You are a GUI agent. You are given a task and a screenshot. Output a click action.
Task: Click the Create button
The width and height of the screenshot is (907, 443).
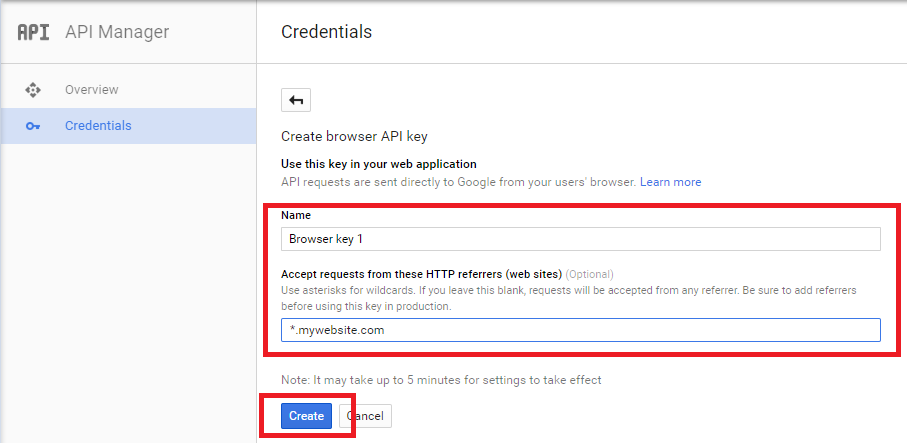(x=306, y=416)
